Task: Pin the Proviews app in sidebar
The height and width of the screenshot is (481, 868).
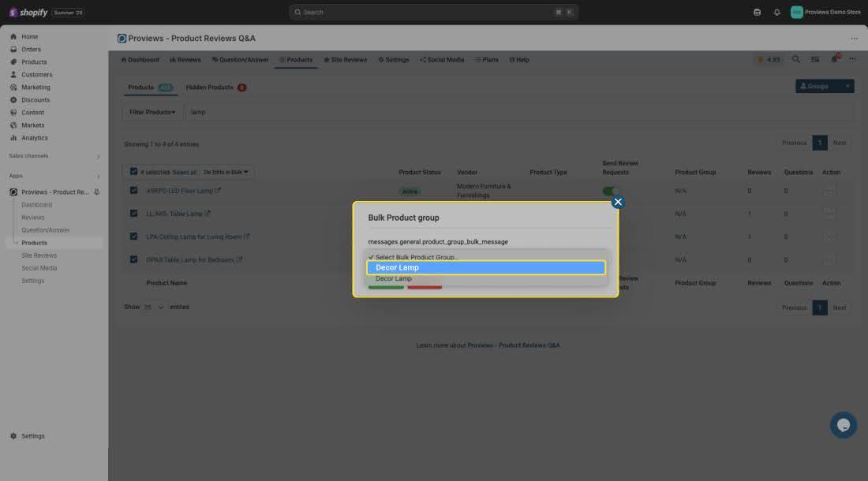Action: click(x=97, y=192)
